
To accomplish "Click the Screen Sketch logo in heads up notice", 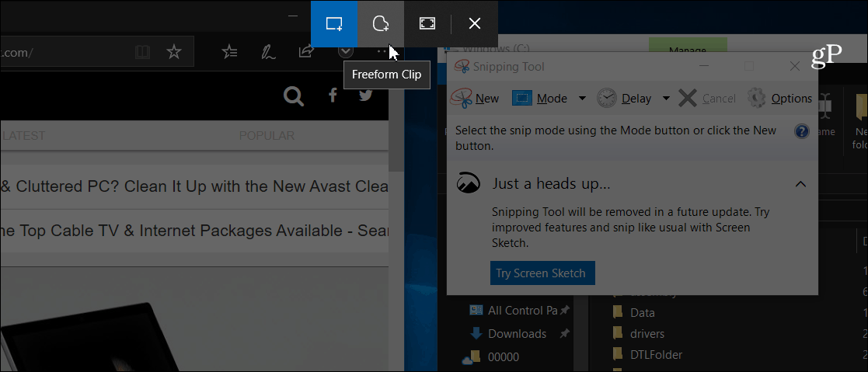I will [x=468, y=183].
